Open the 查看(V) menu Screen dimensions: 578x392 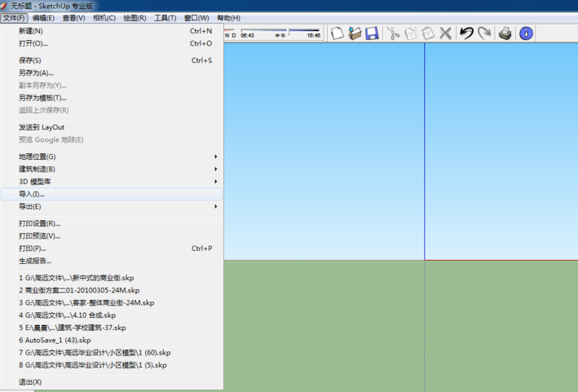[x=73, y=18]
